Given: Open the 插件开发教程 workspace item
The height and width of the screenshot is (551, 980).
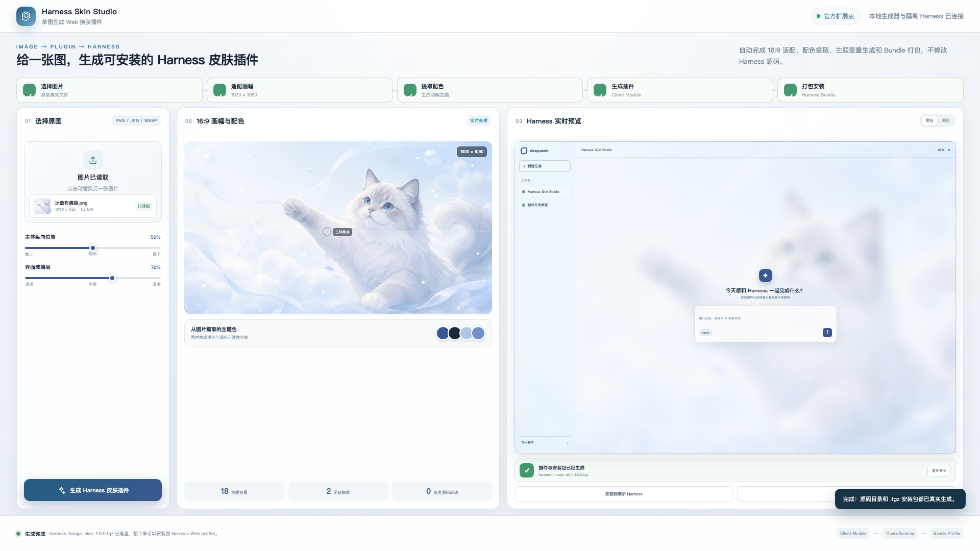Looking at the screenshot, I should pyautogui.click(x=545, y=205).
